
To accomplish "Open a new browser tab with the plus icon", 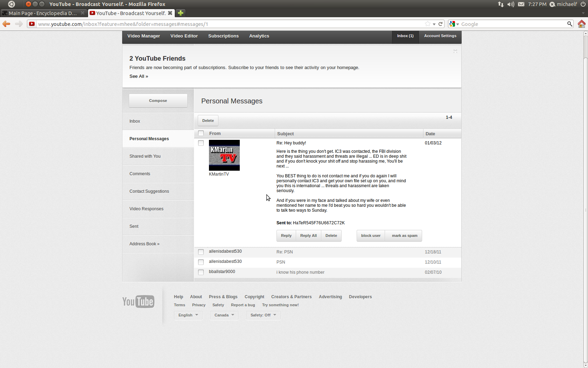I will point(180,13).
